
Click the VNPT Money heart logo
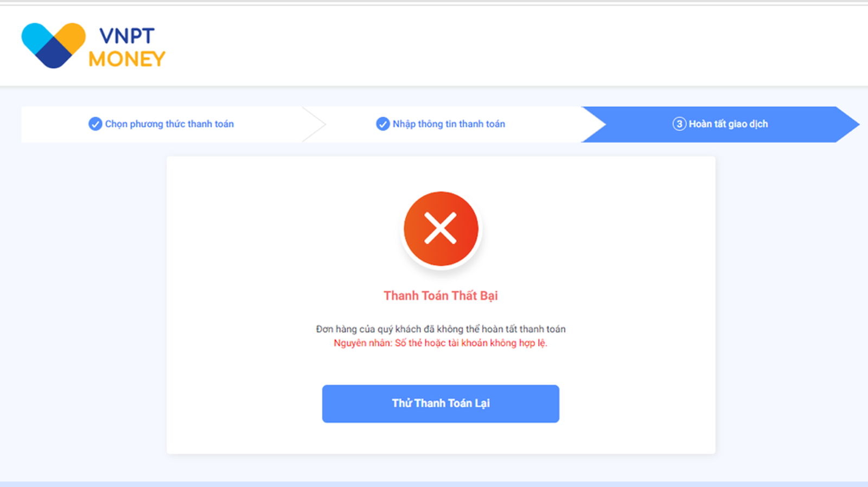pyautogui.click(x=53, y=46)
